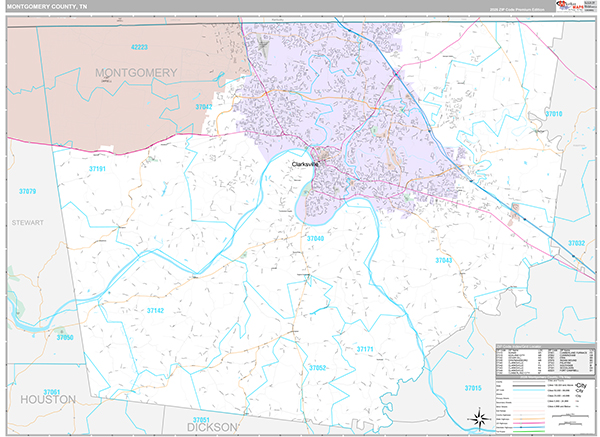Click the HOUSTON county label
The height and width of the screenshot is (437, 600).
pos(48,399)
